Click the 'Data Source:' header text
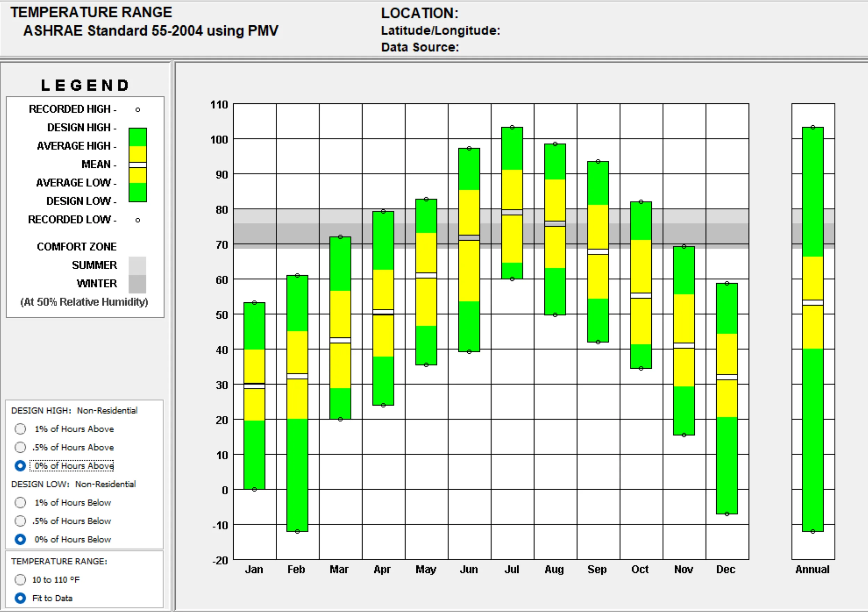Screen dimensions: 868x612 420,47
